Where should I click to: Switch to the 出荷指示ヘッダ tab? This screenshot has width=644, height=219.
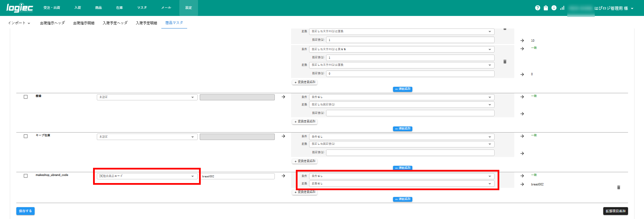52,23
